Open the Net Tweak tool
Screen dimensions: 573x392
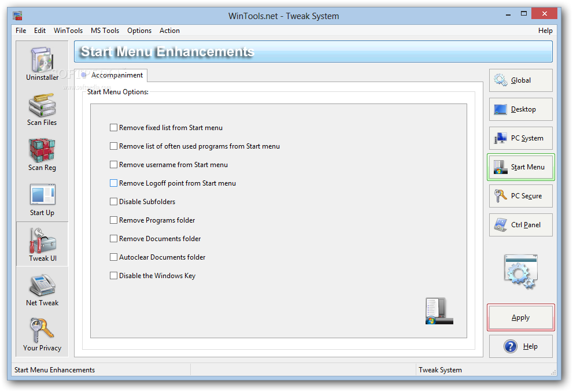pyautogui.click(x=42, y=290)
